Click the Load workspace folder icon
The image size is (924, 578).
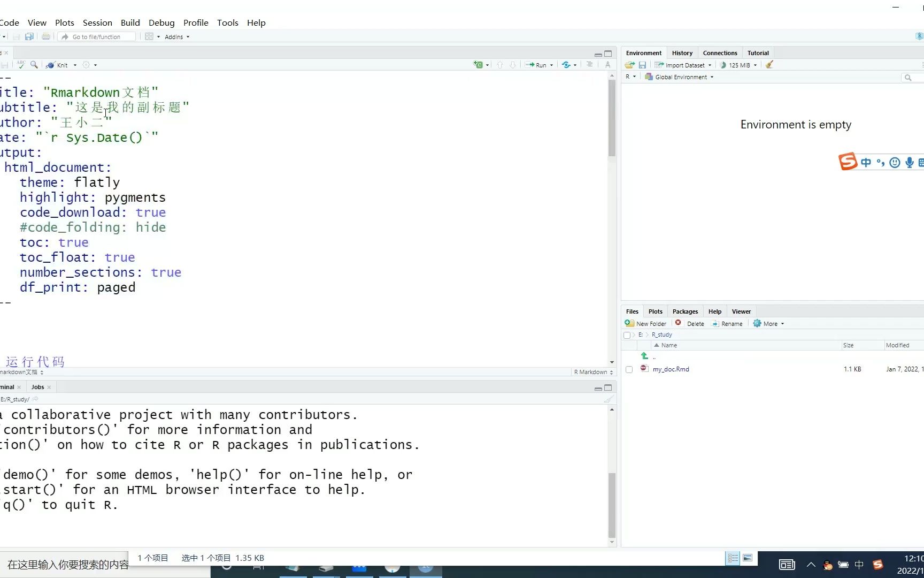pyautogui.click(x=630, y=65)
